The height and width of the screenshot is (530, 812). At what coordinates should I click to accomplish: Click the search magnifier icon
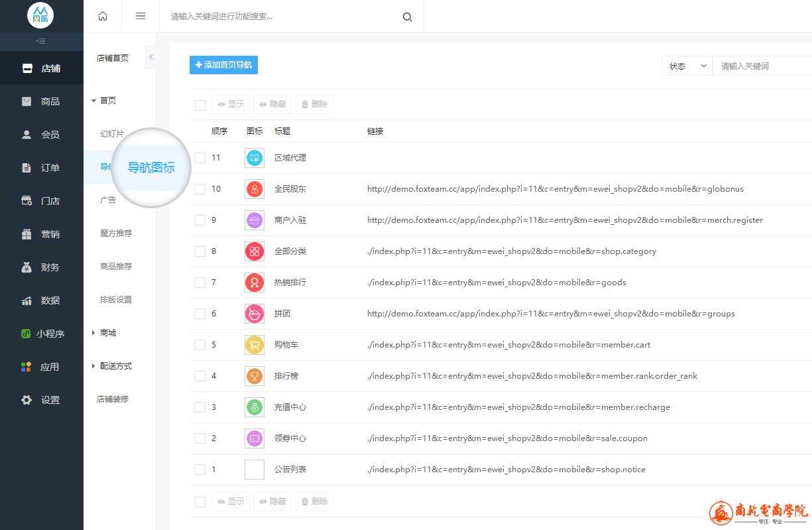point(407,17)
